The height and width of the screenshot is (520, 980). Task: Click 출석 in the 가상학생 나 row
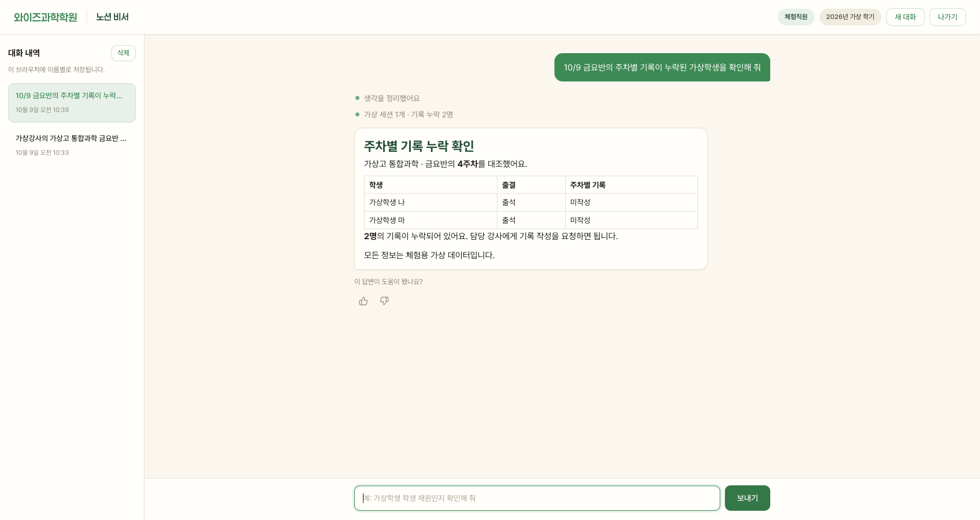coord(531,202)
